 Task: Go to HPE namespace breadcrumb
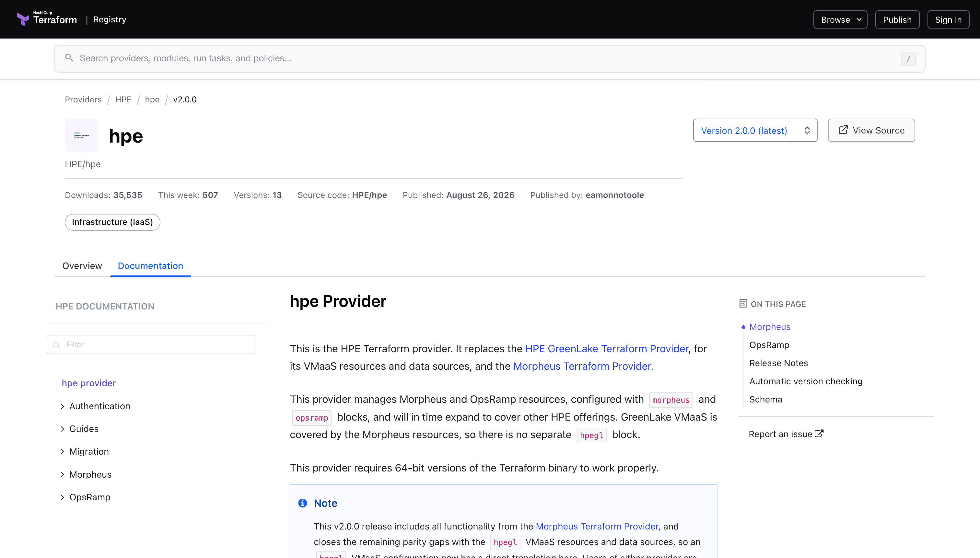tap(123, 99)
